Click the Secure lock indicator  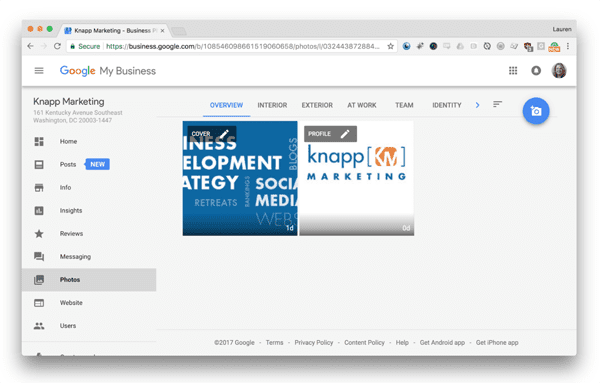click(85, 46)
